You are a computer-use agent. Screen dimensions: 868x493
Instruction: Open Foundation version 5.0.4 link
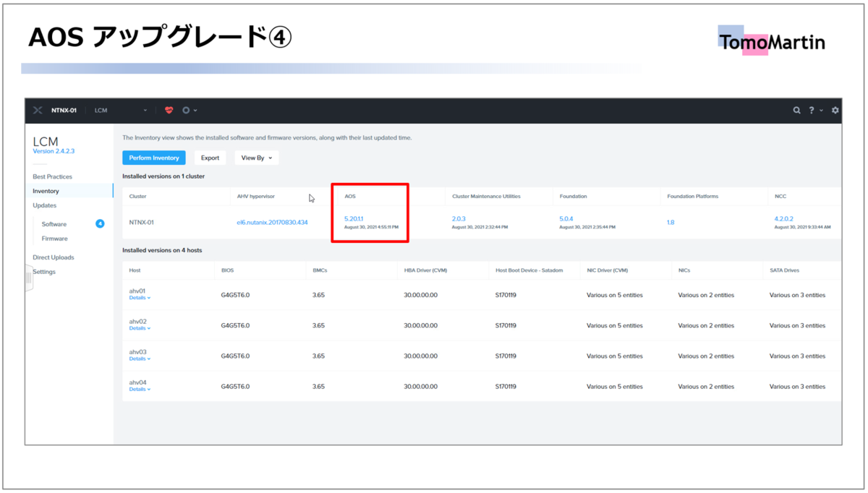tap(566, 218)
